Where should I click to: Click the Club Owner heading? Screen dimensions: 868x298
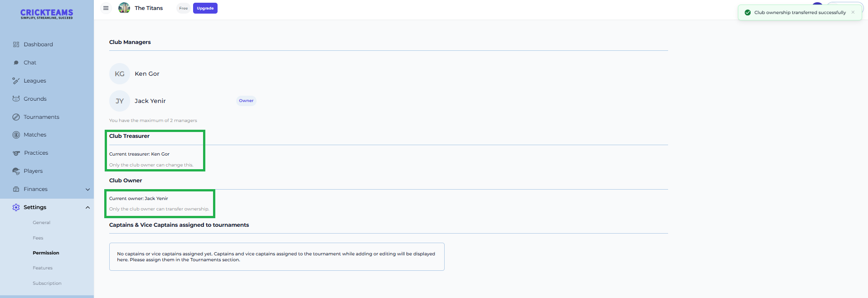tap(126, 181)
